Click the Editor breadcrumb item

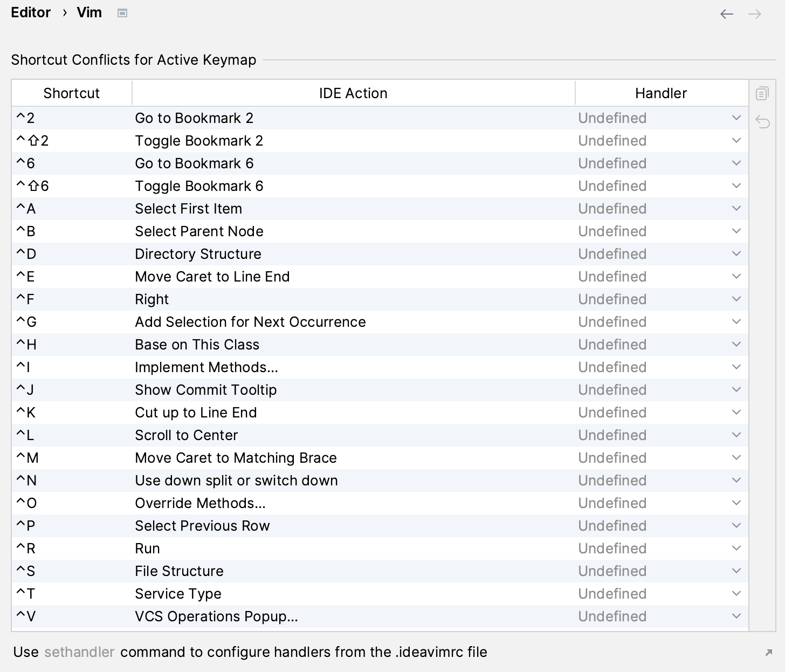click(31, 13)
